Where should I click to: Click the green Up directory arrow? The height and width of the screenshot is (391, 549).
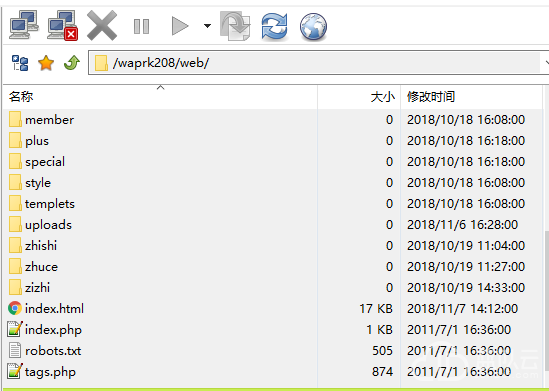click(72, 63)
